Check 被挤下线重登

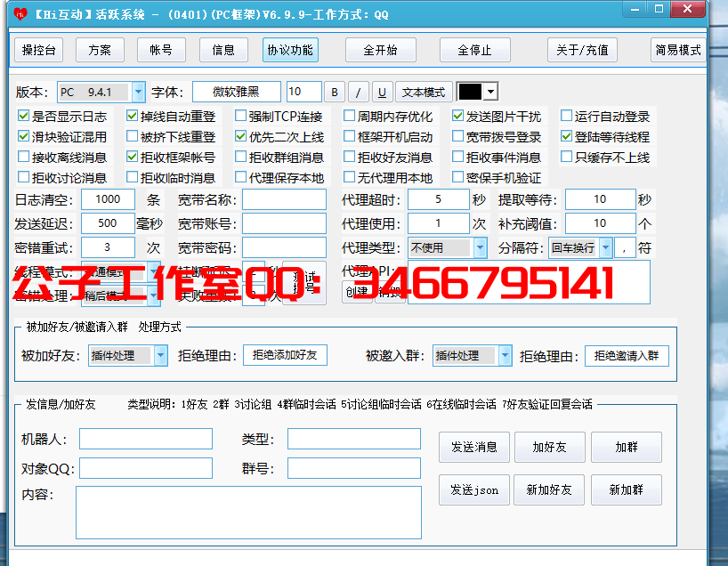tap(132, 136)
